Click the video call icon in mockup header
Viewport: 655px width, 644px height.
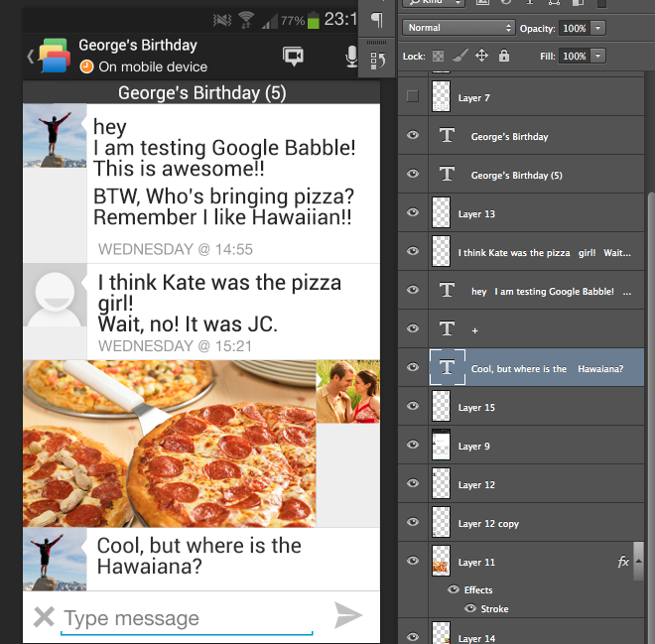coord(293,56)
